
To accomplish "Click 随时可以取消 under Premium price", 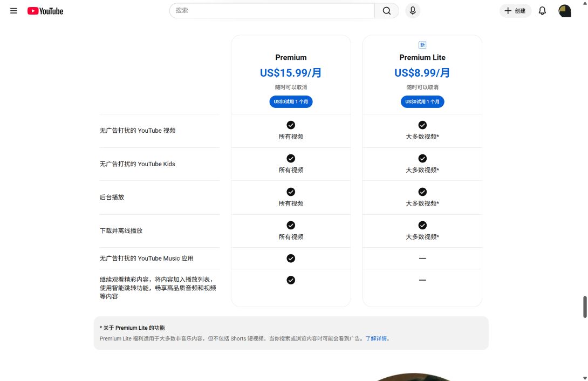I will click(x=291, y=87).
